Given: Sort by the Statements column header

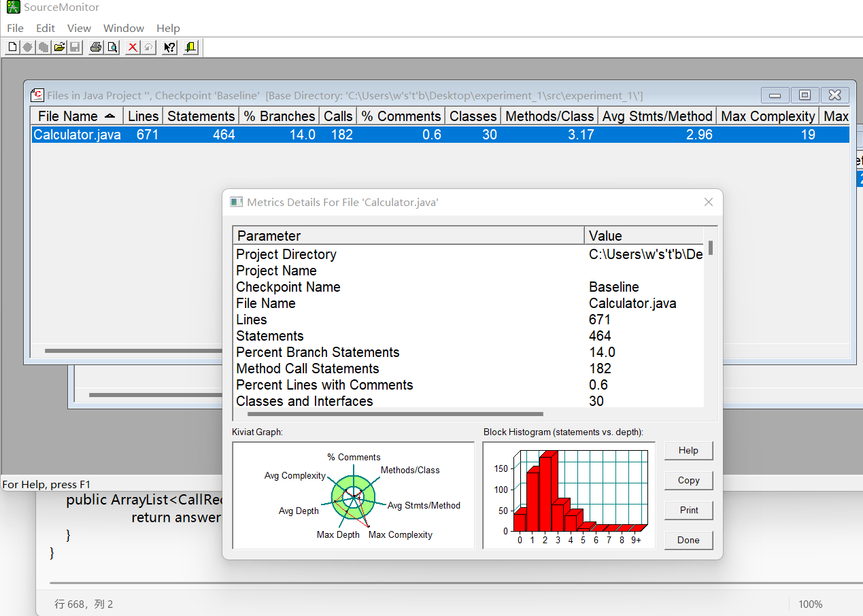Looking at the screenshot, I should (x=201, y=116).
